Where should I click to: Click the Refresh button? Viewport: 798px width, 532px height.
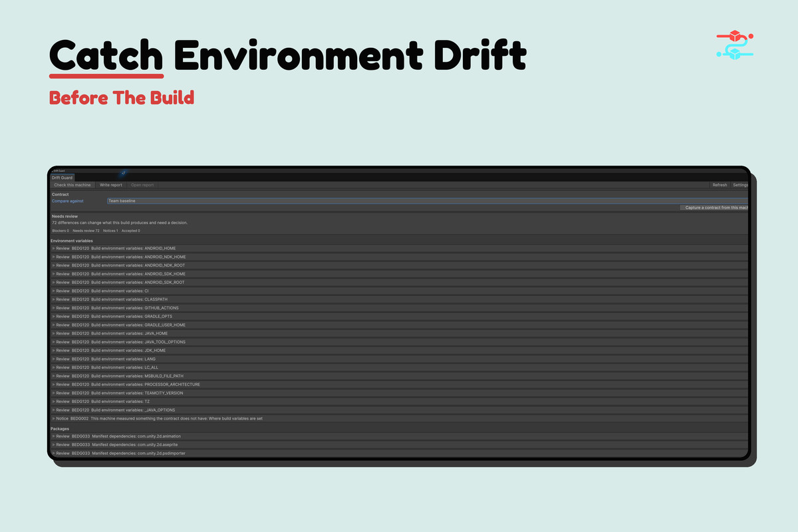720,185
